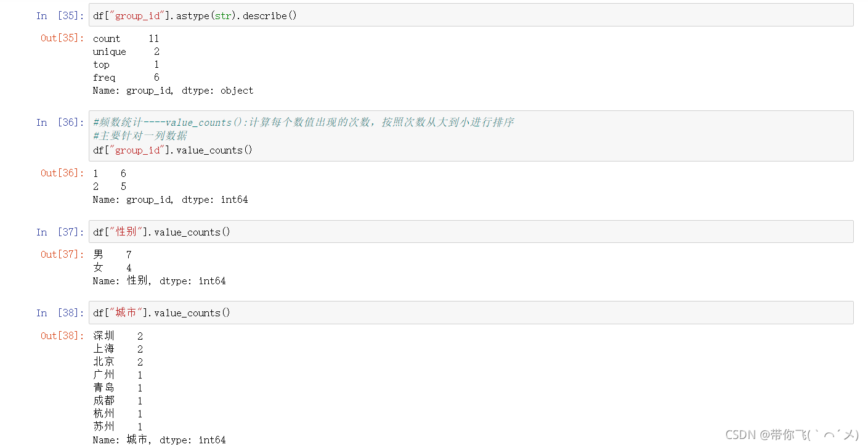Viewport: 868px width, 447px height.
Task: Click the '2 5' value count row
Action: coord(110,187)
